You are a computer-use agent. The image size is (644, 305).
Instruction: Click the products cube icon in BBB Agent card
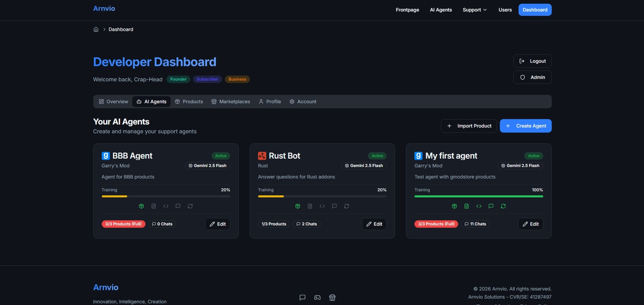tap(141, 206)
